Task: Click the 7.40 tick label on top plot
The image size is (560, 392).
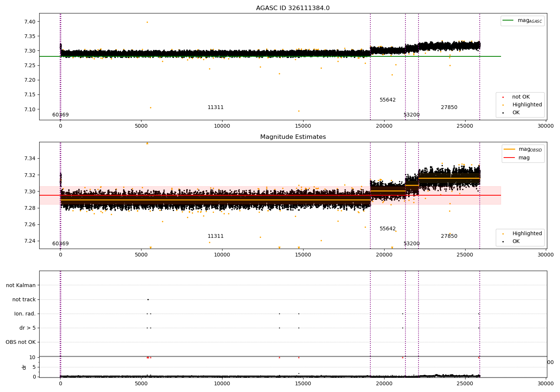Action: coord(29,22)
